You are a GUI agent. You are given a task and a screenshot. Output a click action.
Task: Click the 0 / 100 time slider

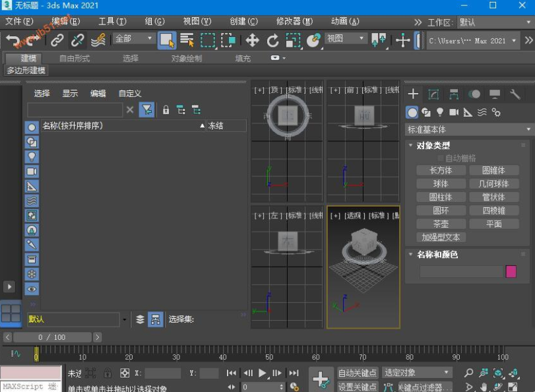coord(52,337)
